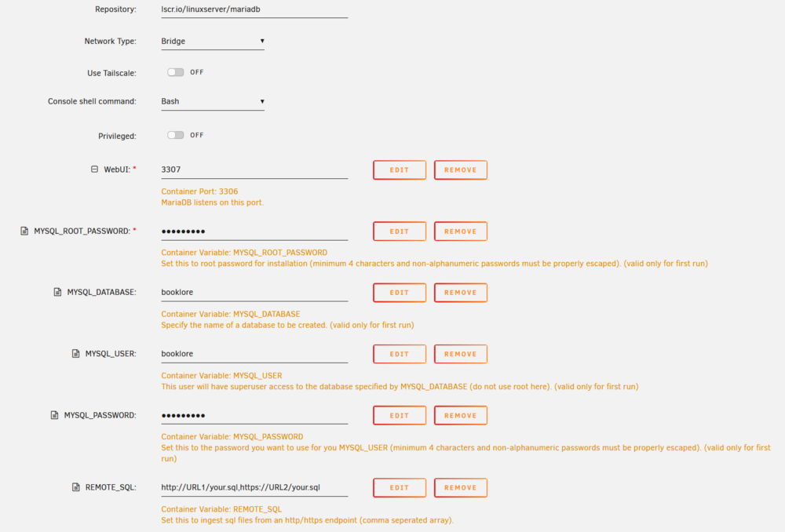Viewport: 785px width, 532px height.
Task: Click the document icon beside MYSQL_DATABASE
Action: pos(57,292)
